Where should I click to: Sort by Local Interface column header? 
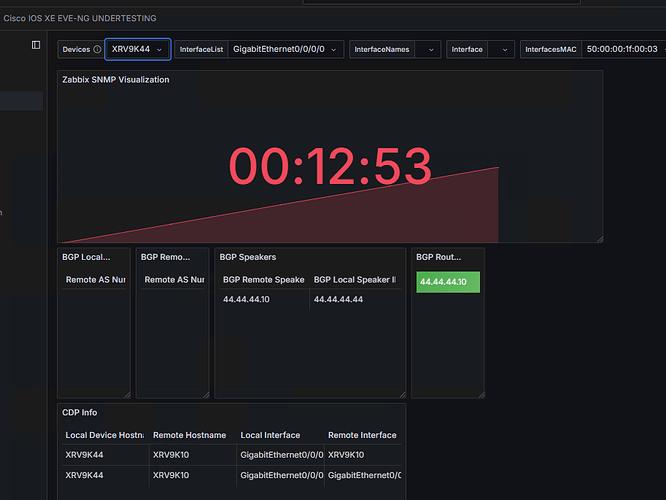270,435
